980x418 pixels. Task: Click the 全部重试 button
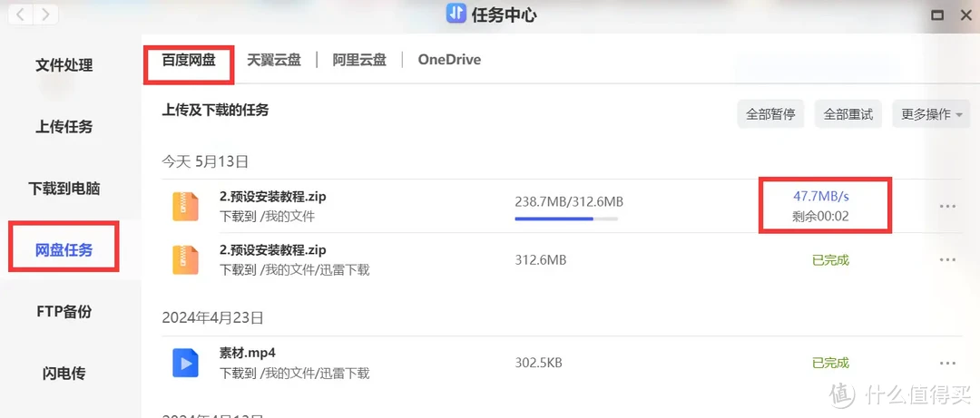(x=848, y=114)
